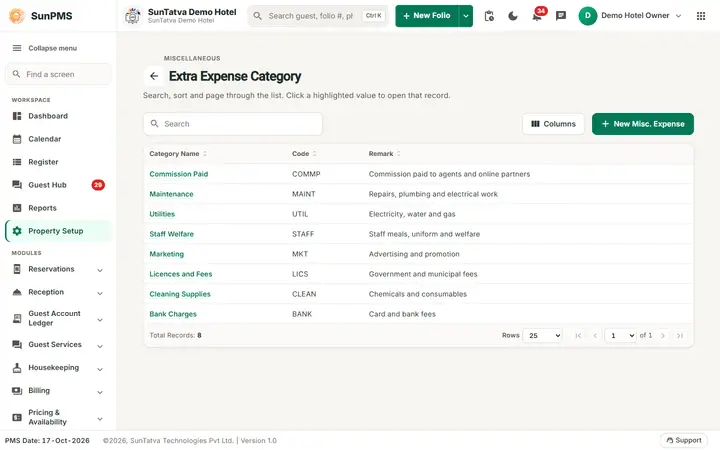Click the Dashboard sidebar icon
This screenshot has height=450, width=720.
(17, 116)
